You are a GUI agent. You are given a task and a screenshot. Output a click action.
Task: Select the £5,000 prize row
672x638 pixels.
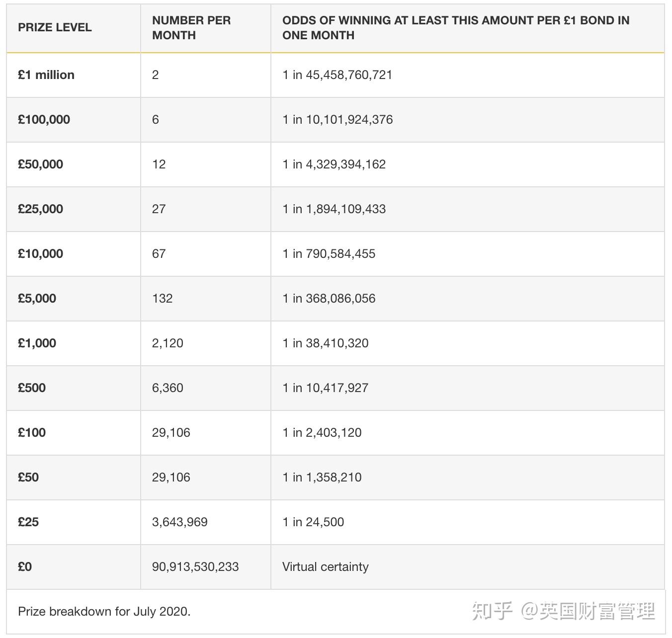tap(37, 298)
